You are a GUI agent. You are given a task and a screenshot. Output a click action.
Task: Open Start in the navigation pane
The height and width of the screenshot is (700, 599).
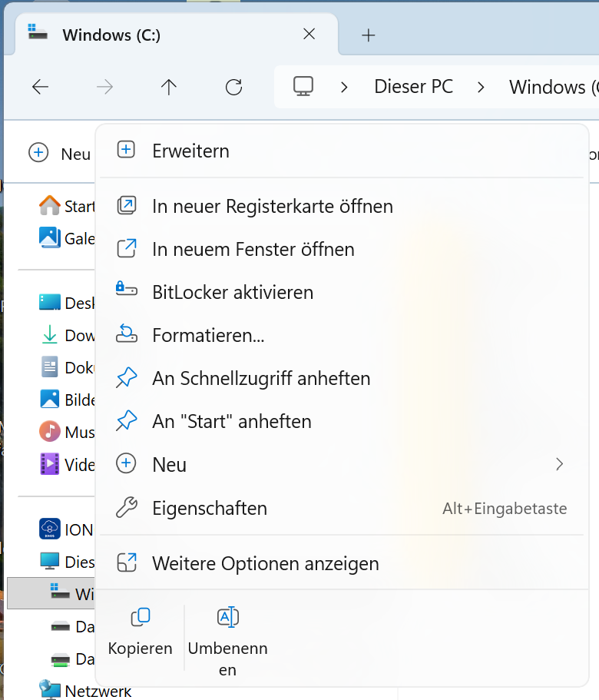coord(67,206)
